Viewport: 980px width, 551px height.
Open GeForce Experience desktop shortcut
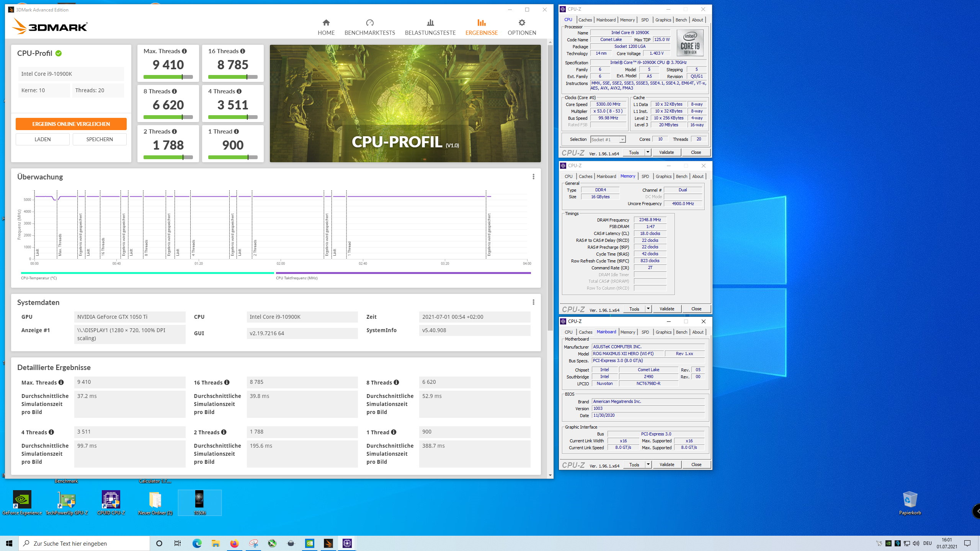[22, 503]
